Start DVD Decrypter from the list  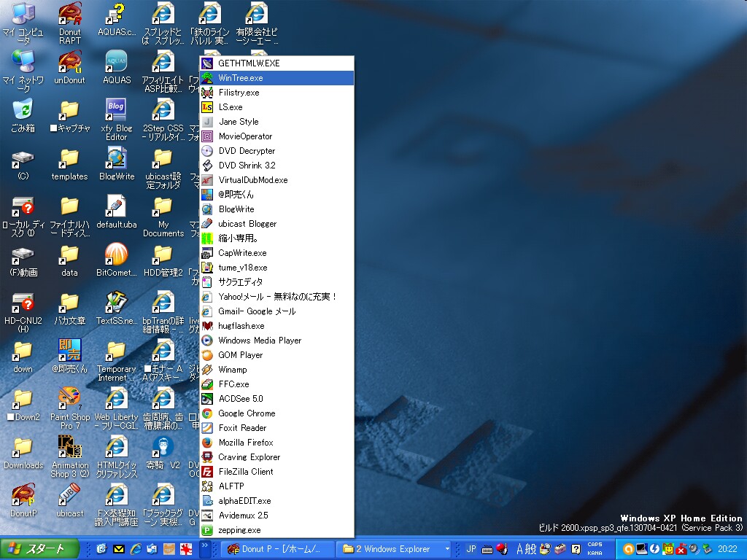pos(276,150)
